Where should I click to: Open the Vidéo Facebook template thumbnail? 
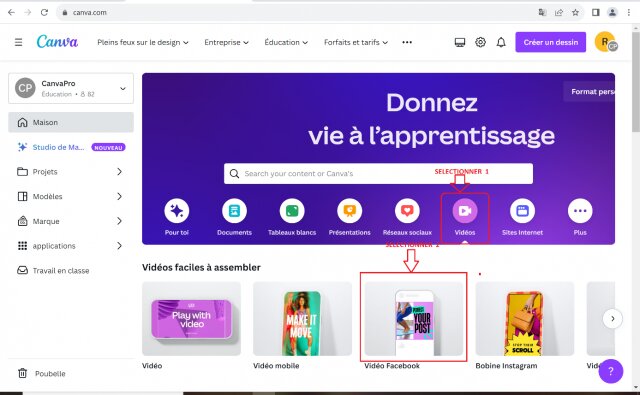(413, 319)
